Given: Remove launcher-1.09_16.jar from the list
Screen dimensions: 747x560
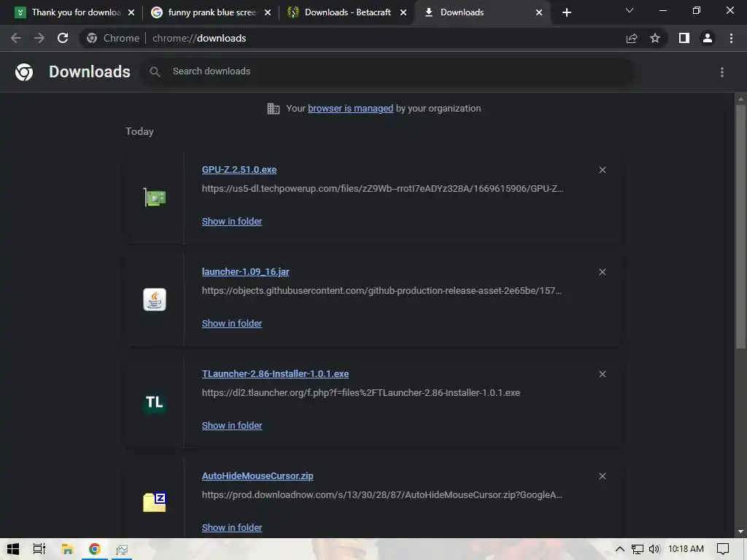Looking at the screenshot, I should coord(602,272).
